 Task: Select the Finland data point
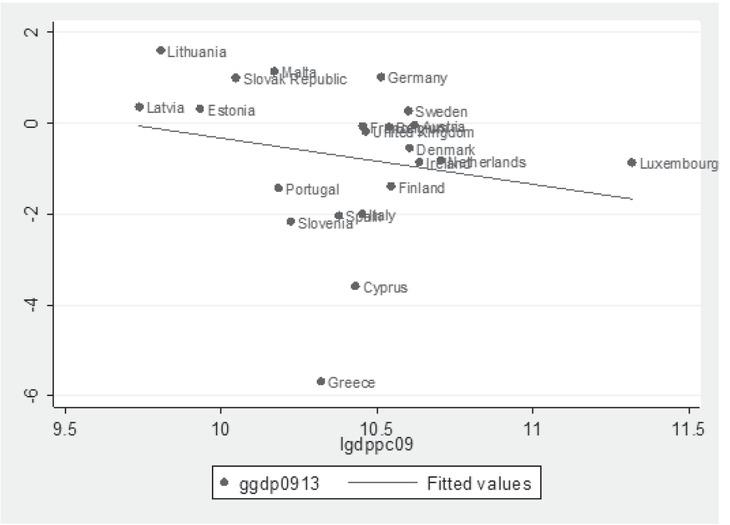391,186
